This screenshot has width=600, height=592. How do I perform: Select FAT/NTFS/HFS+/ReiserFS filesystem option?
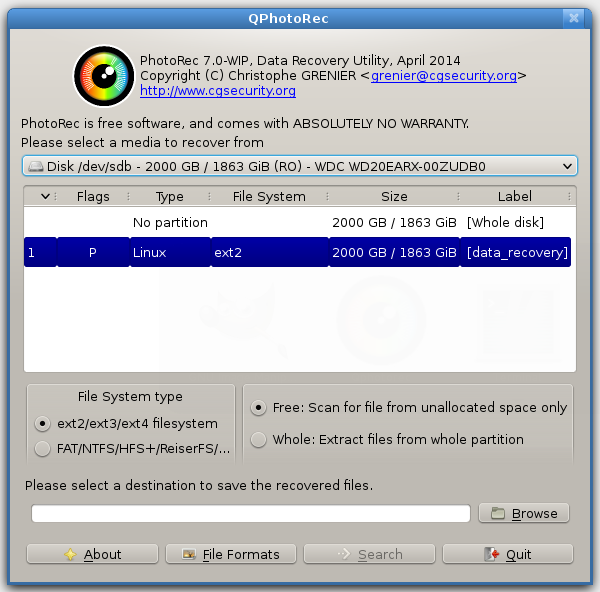[x=42, y=449]
